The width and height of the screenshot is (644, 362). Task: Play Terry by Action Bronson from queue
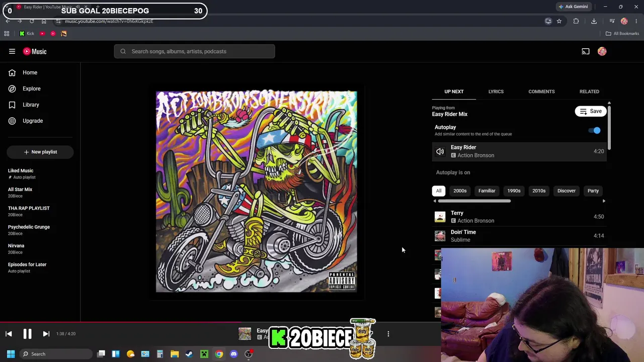pyautogui.click(x=519, y=217)
